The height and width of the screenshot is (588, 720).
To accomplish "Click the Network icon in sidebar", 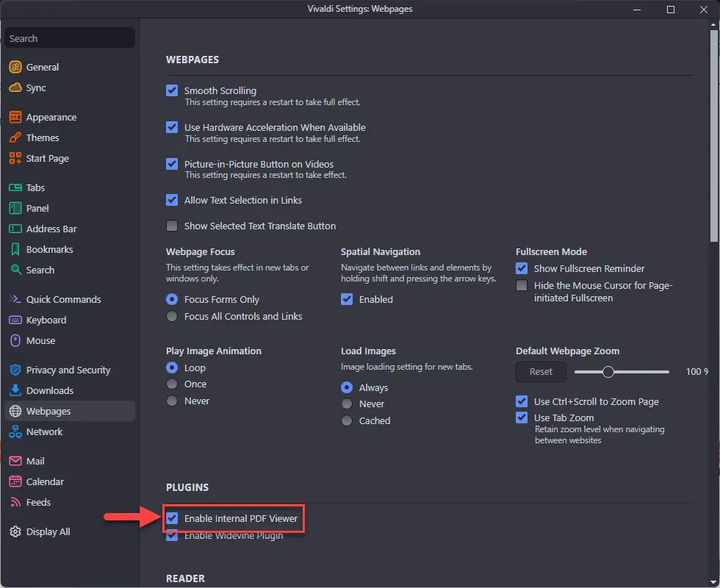I will click(x=15, y=432).
